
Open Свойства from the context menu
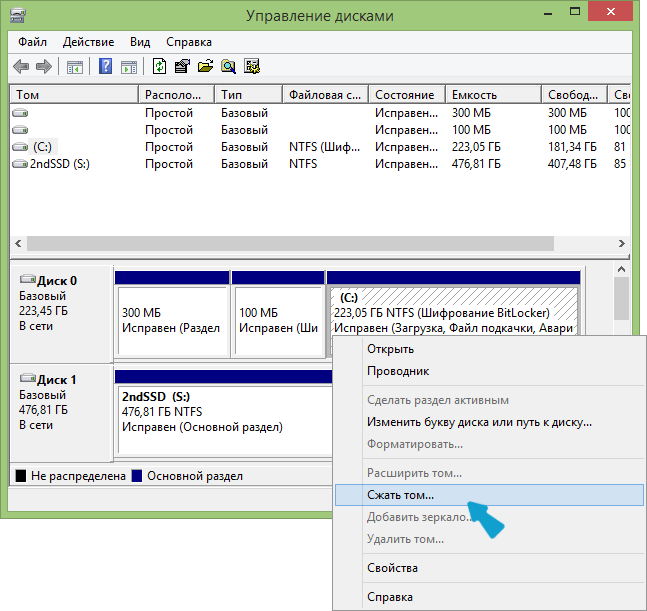pos(489,568)
